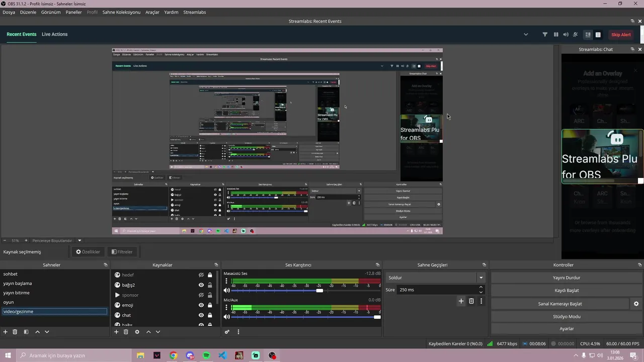Zoom in the preview with plus
This screenshot has width=644, height=362.
click(x=26, y=240)
